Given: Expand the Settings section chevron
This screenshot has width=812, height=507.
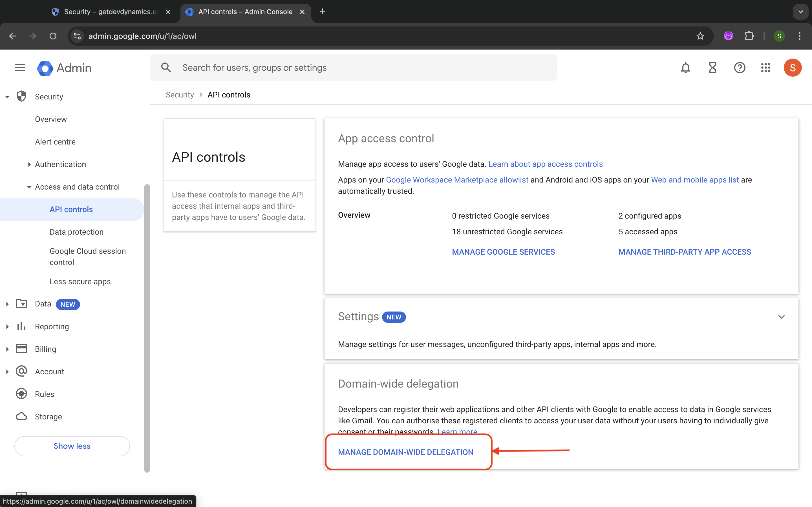Looking at the screenshot, I should [x=781, y=317].
